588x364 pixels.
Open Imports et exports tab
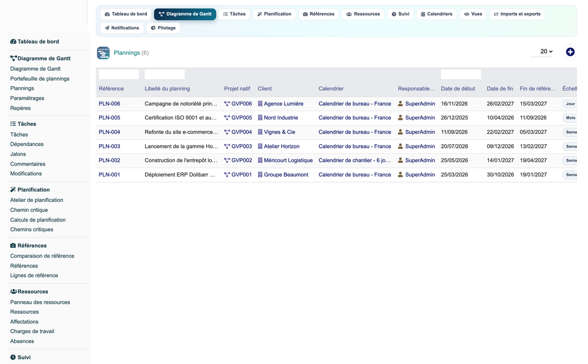(x=517, y=14)
